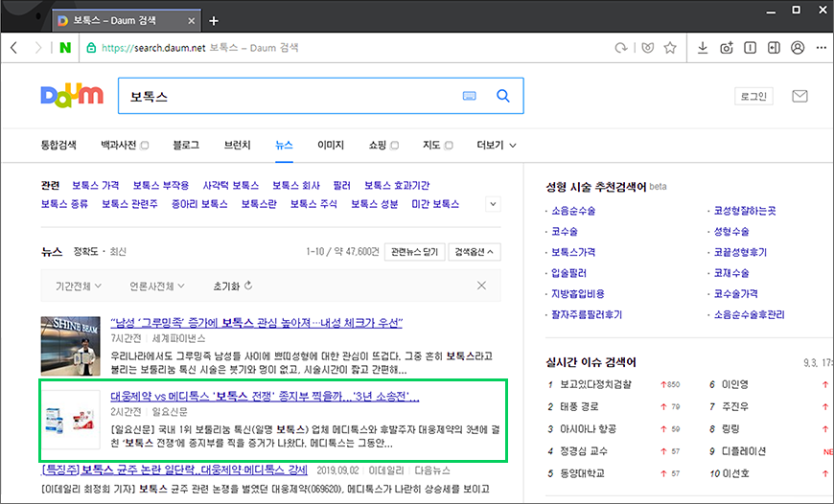Image resolution: width=834 pixels, height=504 pixels.
Task: Click the 로그인 button
Action: (x=753, y=96)
